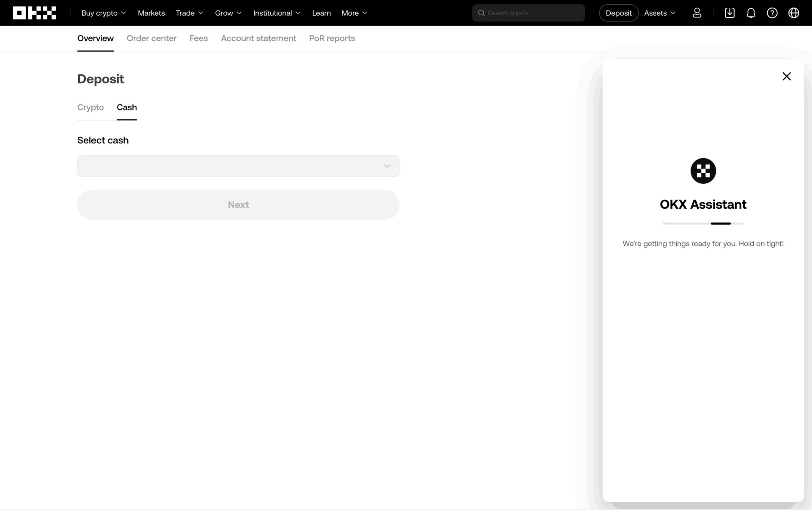Expand the Institutional menu
Screen dimensions: 812x510
click(x=277, y=13)
